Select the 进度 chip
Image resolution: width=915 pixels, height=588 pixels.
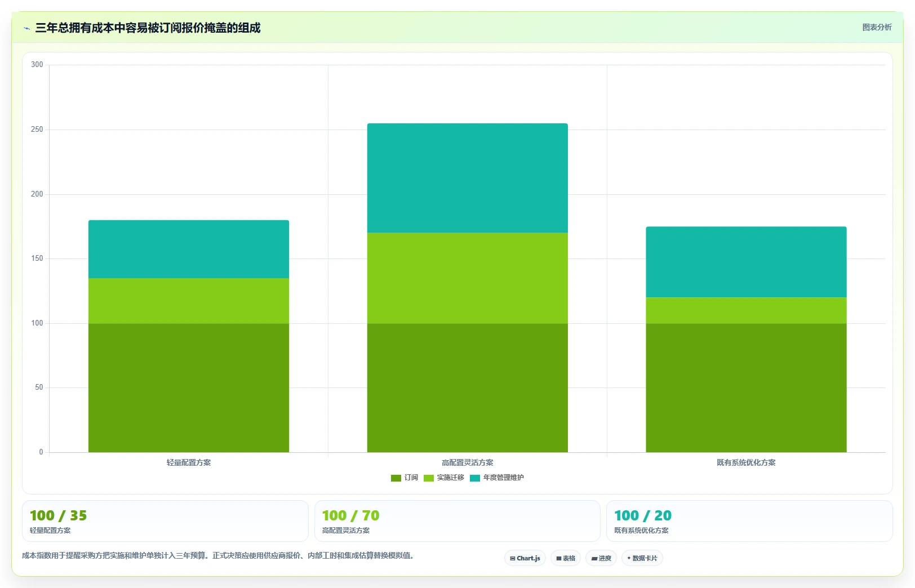pyautogui.click(x=601, y=558)
